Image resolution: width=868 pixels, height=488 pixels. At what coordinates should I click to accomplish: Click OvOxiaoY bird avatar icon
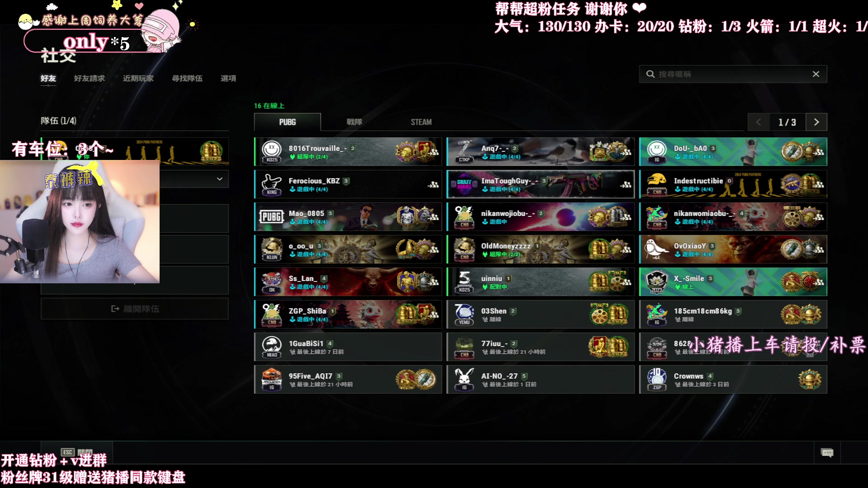click(x=657, y=249)
